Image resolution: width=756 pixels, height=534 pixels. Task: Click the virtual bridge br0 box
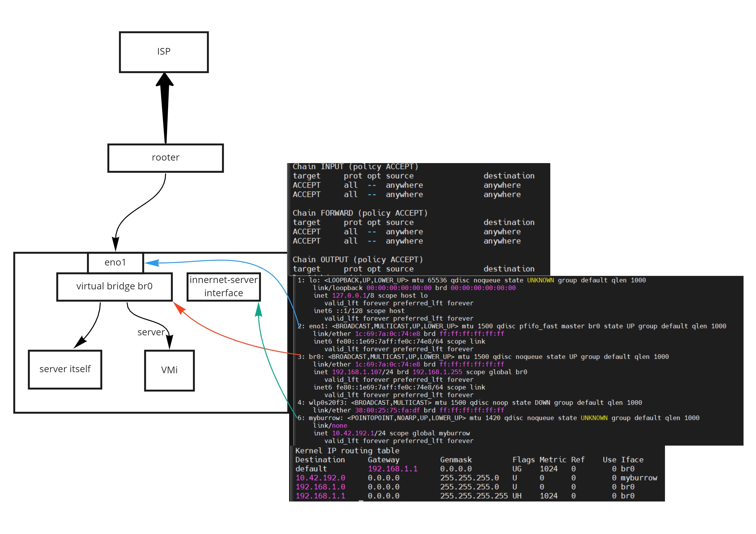114,286
